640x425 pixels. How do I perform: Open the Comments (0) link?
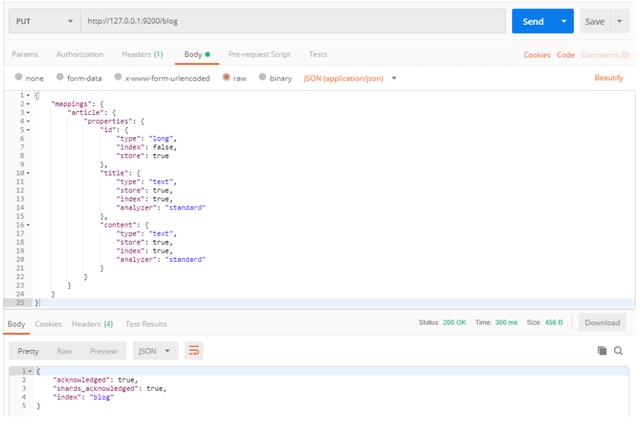(x=605, y=55)
